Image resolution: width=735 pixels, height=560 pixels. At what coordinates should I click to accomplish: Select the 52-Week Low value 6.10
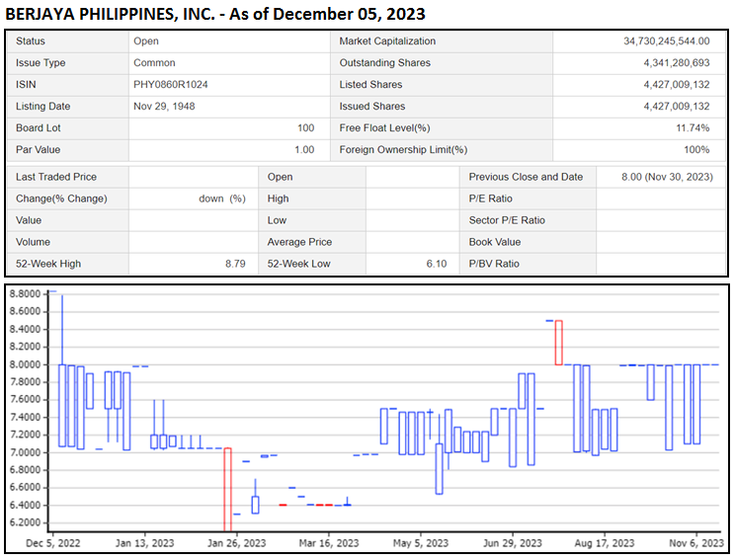tap(437, 264)
